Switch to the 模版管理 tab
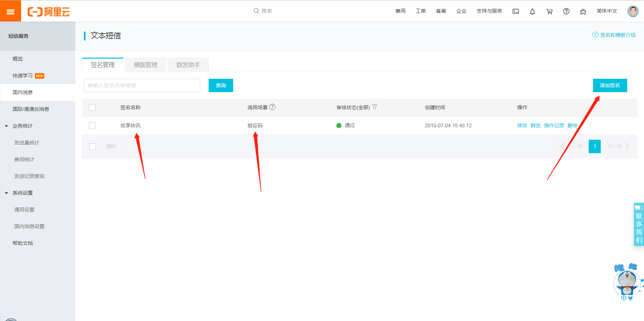644x321 pixels. coord(146,65)
